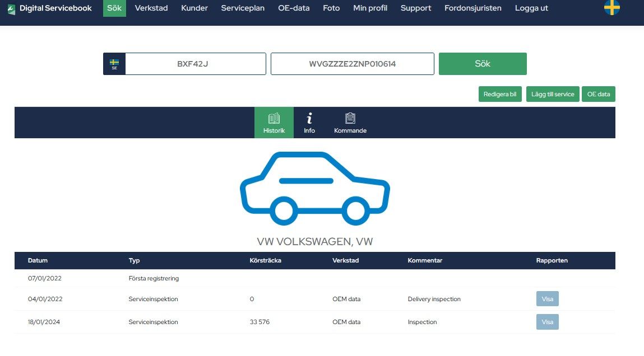Select the Första registrering entry

click(x=154, y=278)
